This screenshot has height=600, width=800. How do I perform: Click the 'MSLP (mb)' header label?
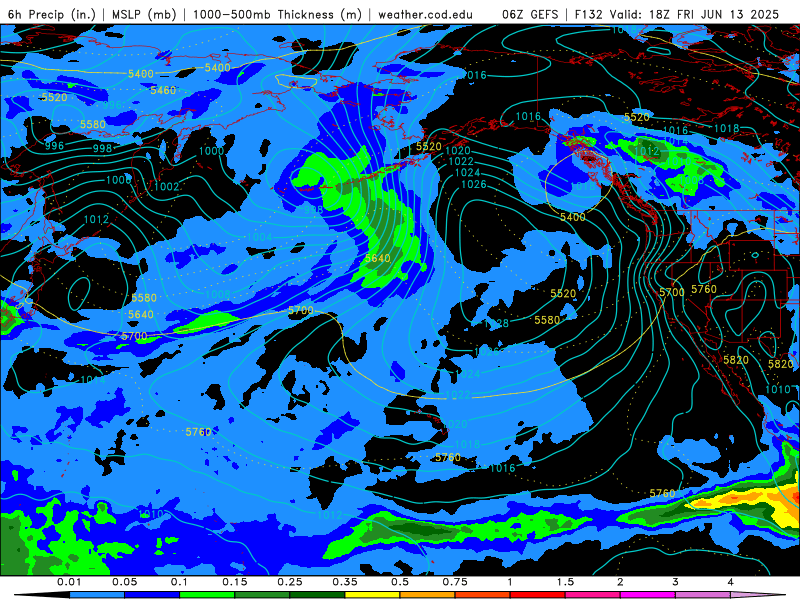click(x=144, y=14)
